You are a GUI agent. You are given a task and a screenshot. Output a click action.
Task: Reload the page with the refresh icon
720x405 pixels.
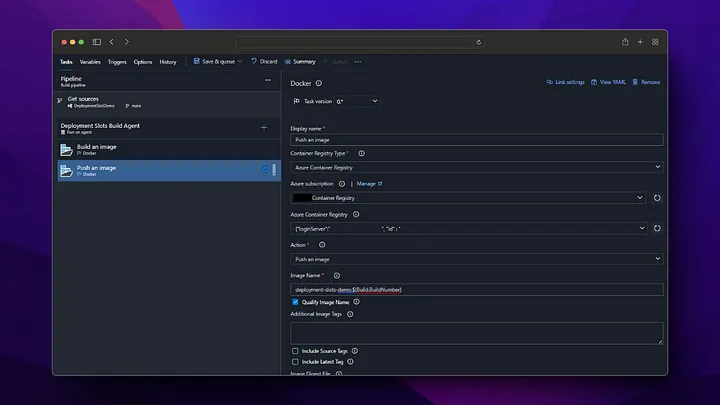point(478,42)
